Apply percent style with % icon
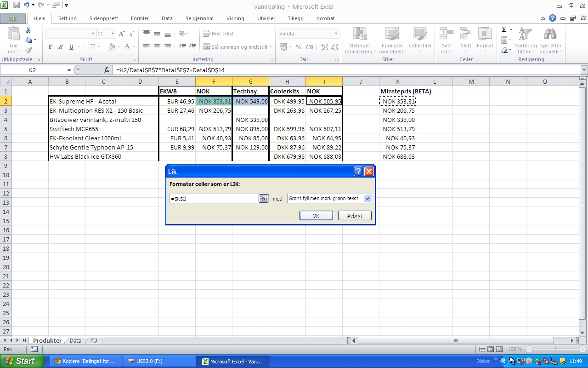 point(299,47)
